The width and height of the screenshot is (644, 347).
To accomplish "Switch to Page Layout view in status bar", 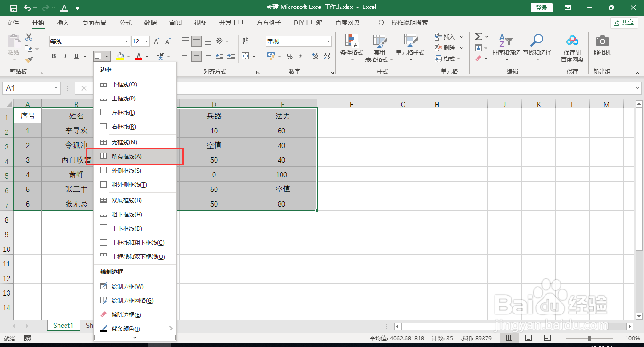I will [x=528, y=339].
